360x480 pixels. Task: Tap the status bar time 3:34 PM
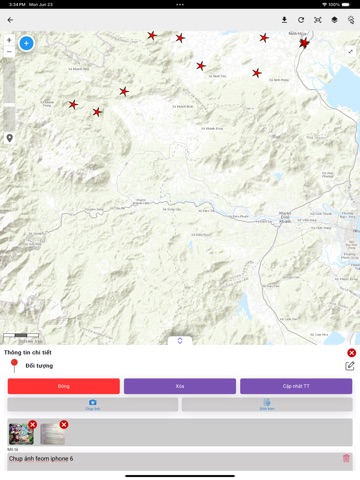pyautogui.click(x=17, y=4)
